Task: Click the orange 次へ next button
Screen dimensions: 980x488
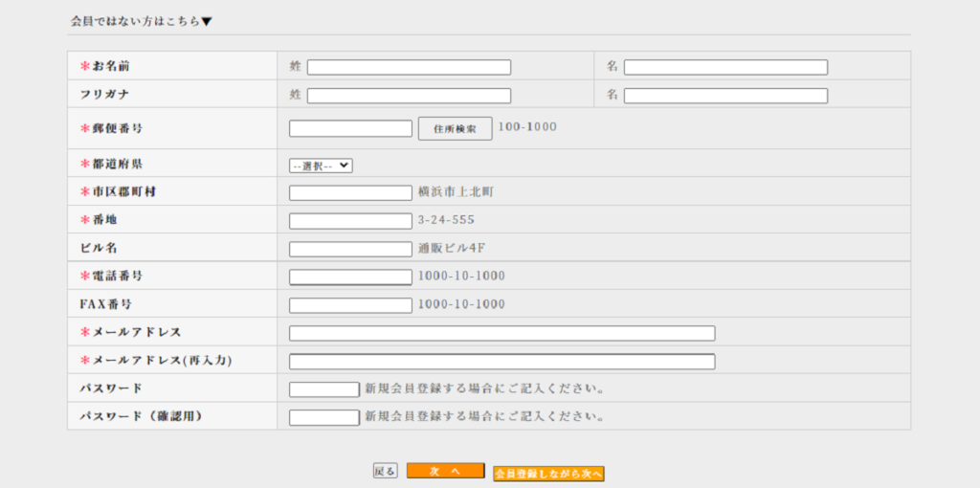Action: coord(446,471)
